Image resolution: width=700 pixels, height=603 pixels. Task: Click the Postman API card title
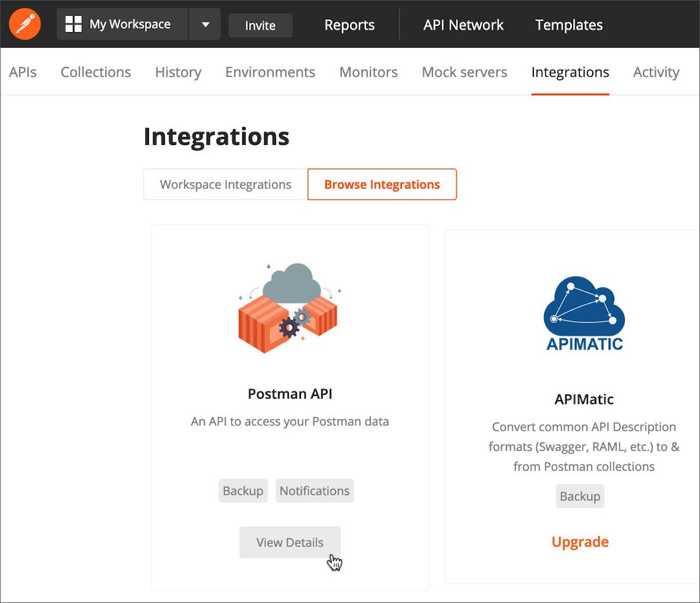click(290, 394)
